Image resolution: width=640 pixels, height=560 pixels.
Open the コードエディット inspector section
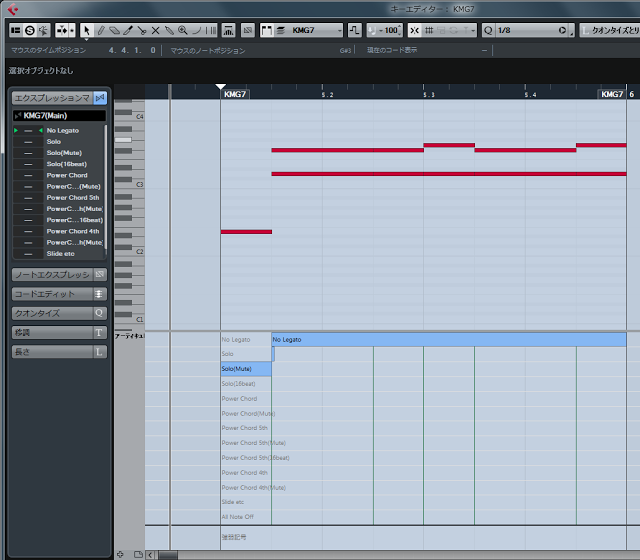pyautogui.click(x=59, y=294)
